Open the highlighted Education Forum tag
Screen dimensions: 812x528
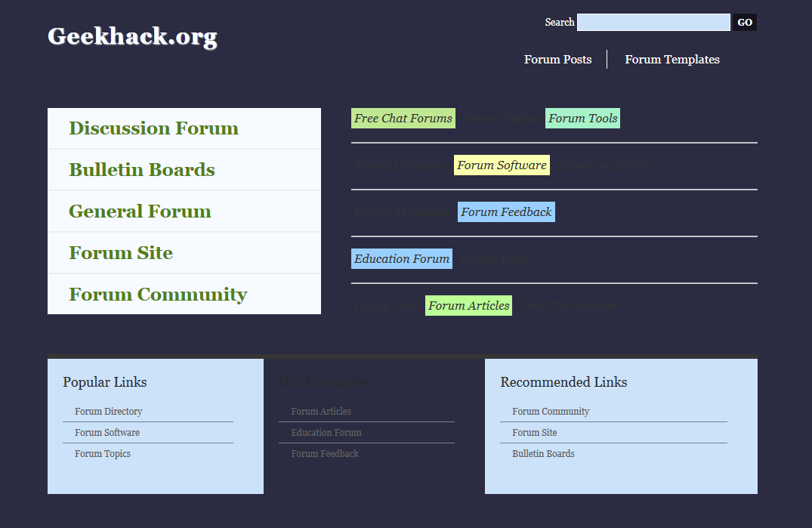click(x=402, y=259)
